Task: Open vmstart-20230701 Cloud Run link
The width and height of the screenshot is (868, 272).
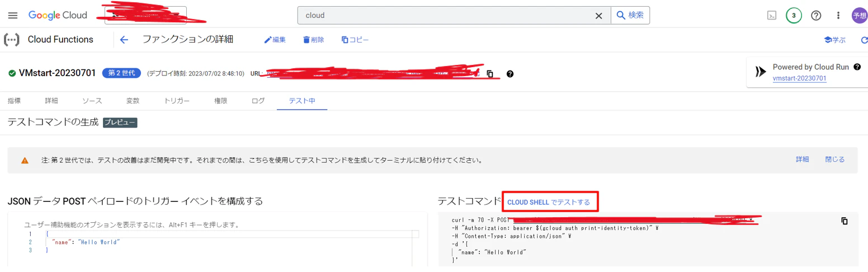Action: tap(799, 78)
